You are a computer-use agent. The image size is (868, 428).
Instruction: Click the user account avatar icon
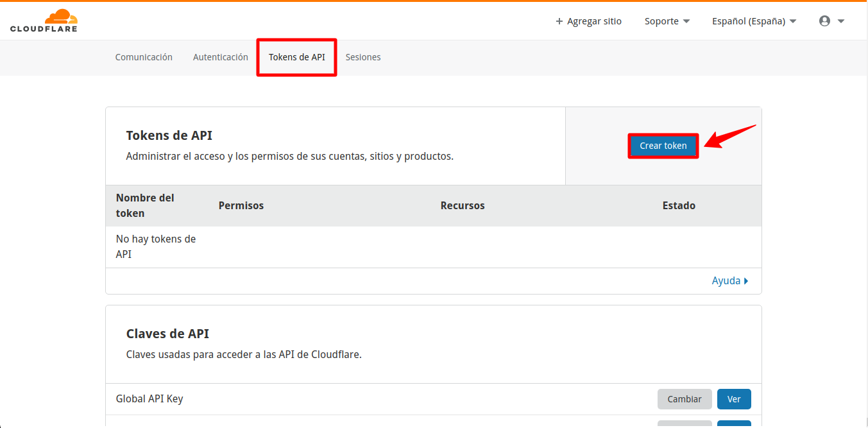824,21
